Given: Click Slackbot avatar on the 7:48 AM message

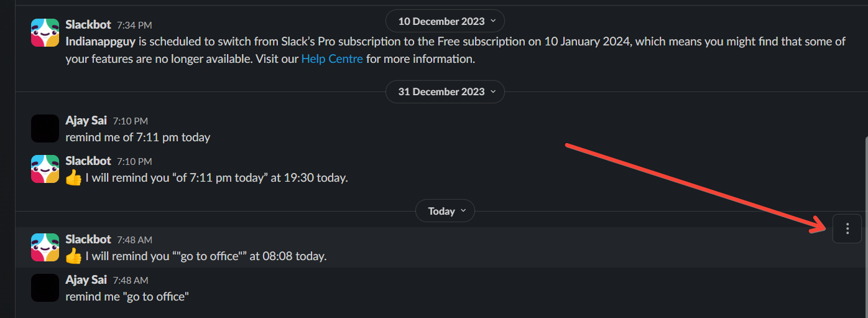Looking at the screenshot, I should point(45,247).
